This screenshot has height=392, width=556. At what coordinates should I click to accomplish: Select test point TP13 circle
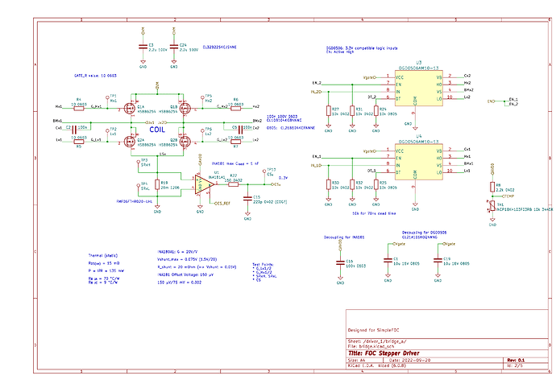pos(264,171)
